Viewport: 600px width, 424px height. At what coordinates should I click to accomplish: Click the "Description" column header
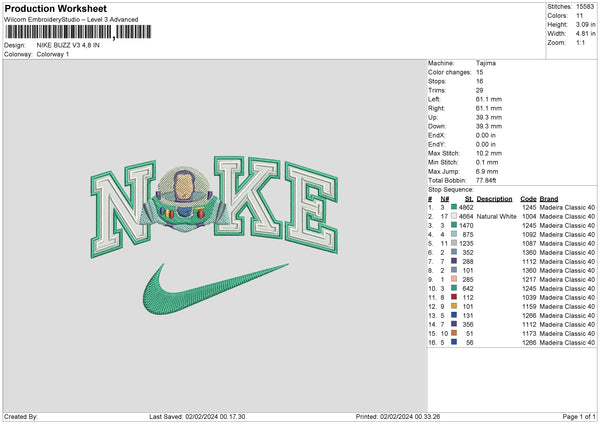(494, 199)
